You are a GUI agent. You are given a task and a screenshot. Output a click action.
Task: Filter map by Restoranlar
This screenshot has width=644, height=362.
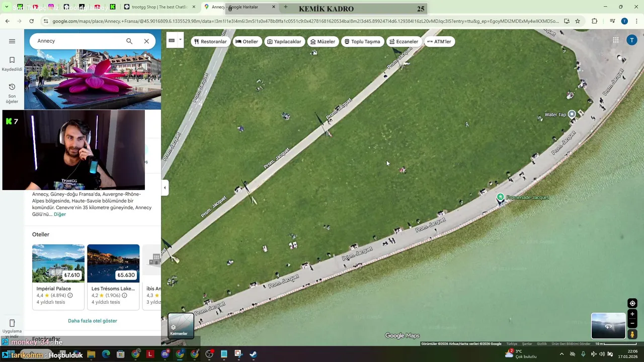[210, 41]
